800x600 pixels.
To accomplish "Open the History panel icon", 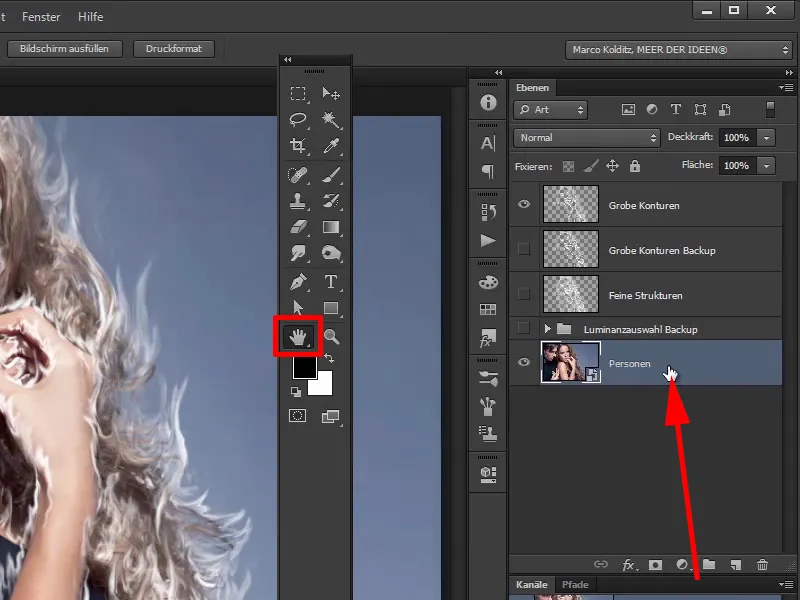I will 488,212.
